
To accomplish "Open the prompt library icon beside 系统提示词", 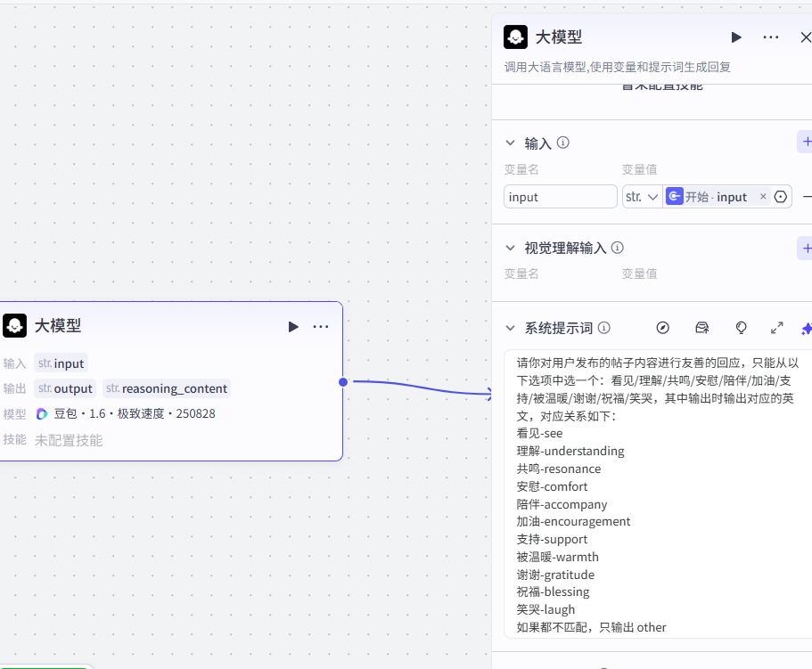I will coord(701,328).
